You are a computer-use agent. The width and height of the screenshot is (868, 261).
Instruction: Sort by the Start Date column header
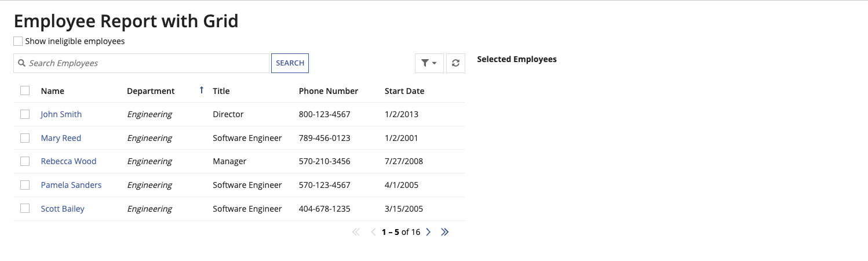404,91
